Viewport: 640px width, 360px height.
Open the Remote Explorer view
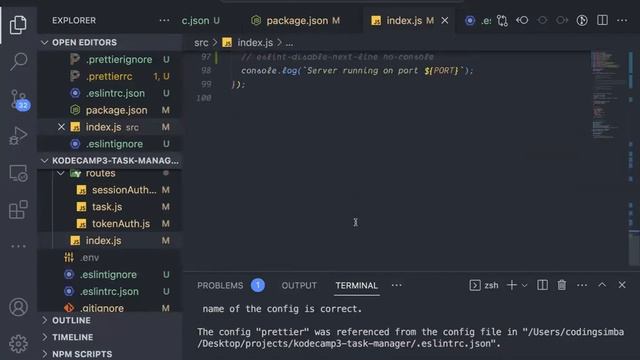pyautogui.click(x=18, y=173)
